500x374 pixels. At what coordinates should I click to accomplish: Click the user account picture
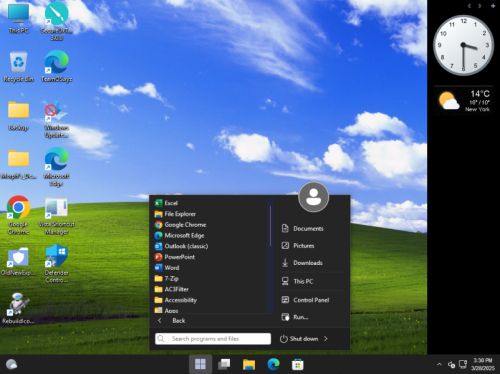click(313, 197)
